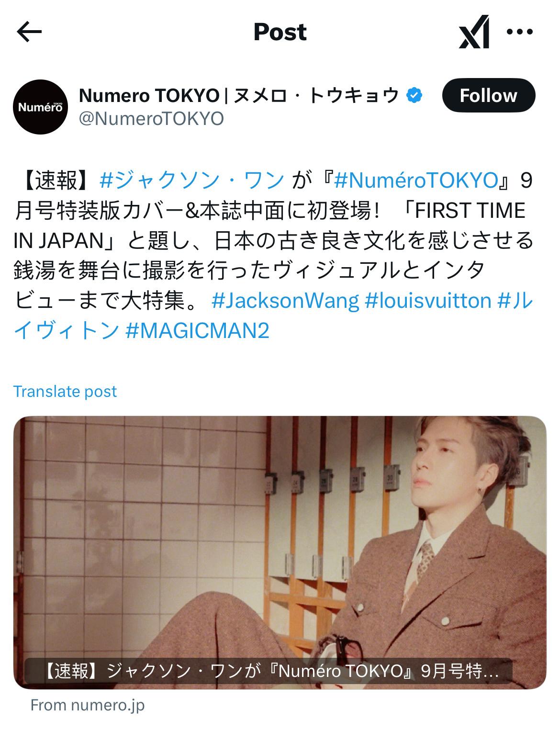Open the Numero TOKYO display name
Viewport: 560px width, 743px height.
point(239,95)
